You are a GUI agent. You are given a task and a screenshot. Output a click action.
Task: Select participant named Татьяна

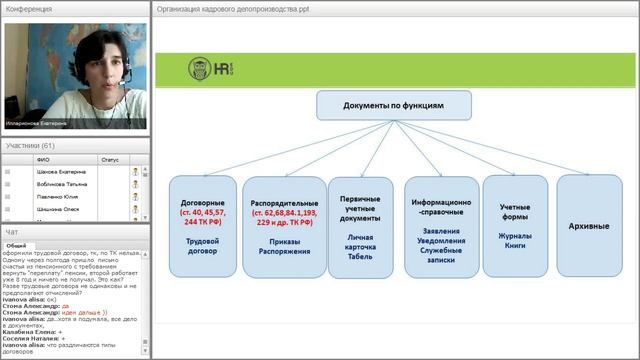pyautogui.click(x=62, y=184)
